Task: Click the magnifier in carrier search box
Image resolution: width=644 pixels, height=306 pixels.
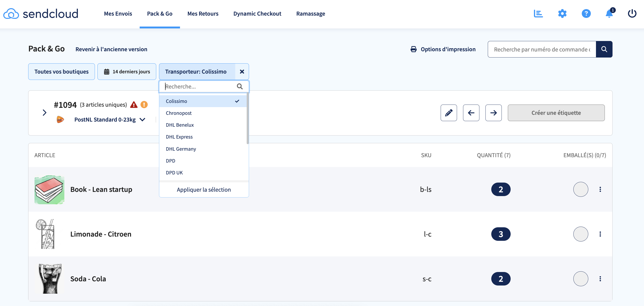Action: 239,86
